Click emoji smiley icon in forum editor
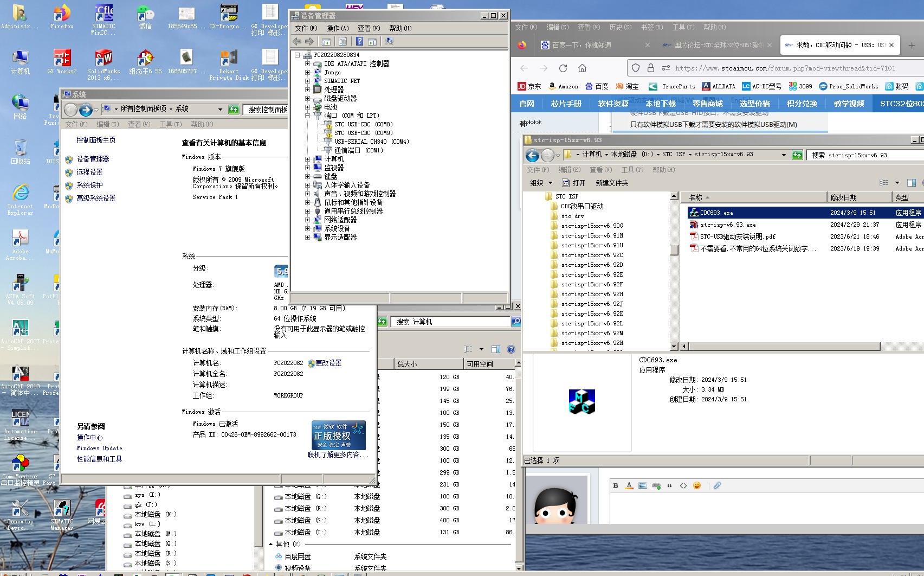This screenshot has height=576, width=924. [x=697, y=485]
